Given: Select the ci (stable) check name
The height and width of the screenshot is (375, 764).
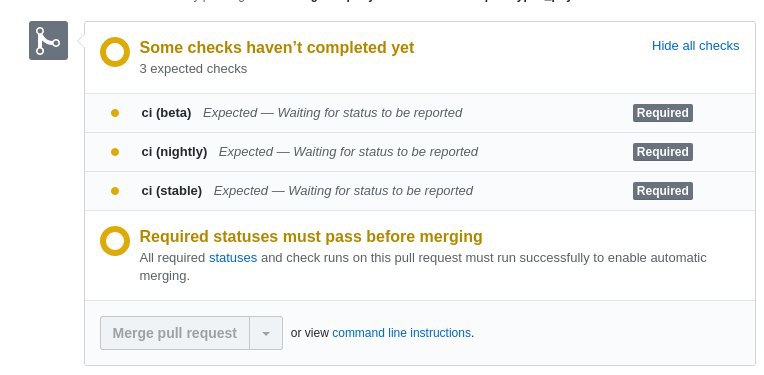Looking at the screenshot, I should coord(172,191).
